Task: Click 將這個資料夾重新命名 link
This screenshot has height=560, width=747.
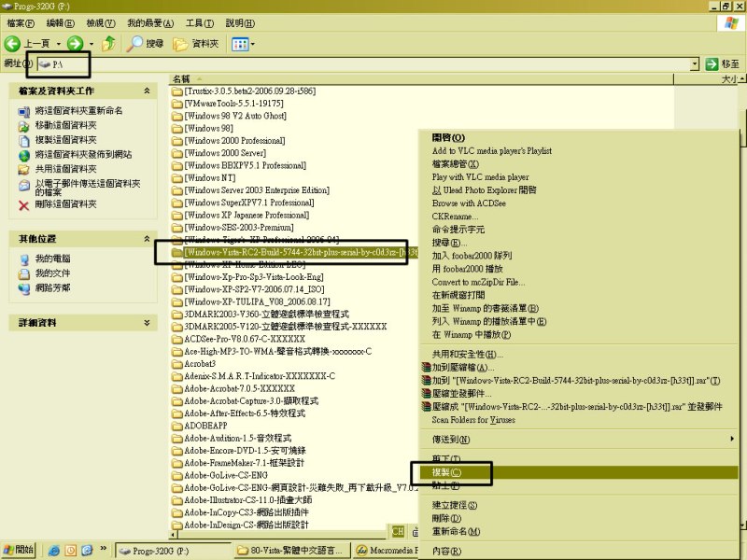Action: 78,110
